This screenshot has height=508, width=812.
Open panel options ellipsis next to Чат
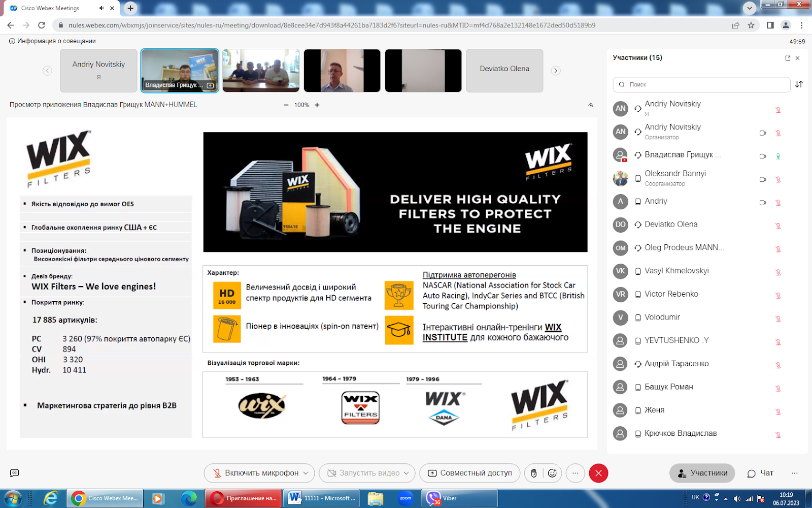click(794, 473)
